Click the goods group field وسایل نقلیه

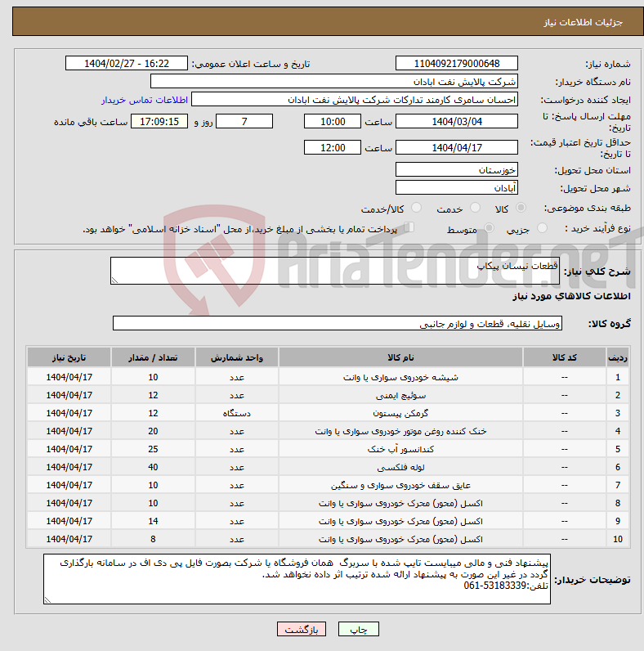(338, 323)
